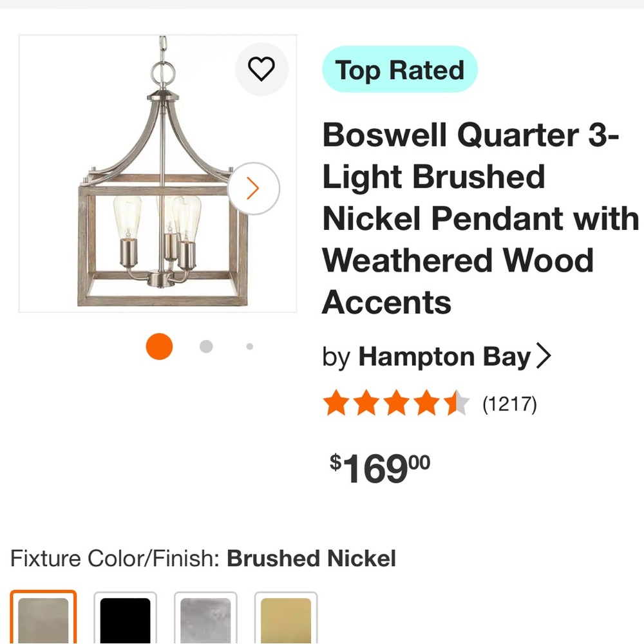This screenshot has width=644, height=644.
Task: Select the Brushed Nickel finish swatch
Action: point(44,620)
